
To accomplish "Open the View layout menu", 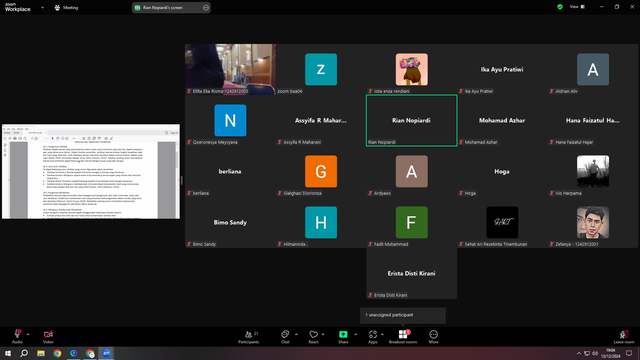I will pyautogui.click(x=577, y=7).
